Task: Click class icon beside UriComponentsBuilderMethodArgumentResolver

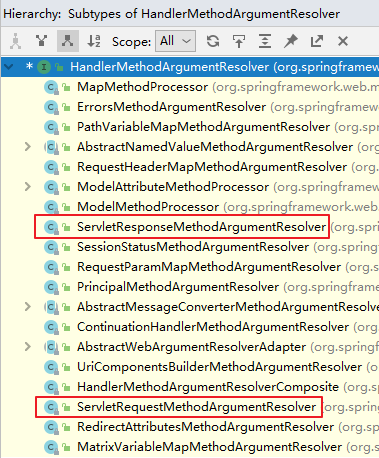Action: click(x=51, y=367)
